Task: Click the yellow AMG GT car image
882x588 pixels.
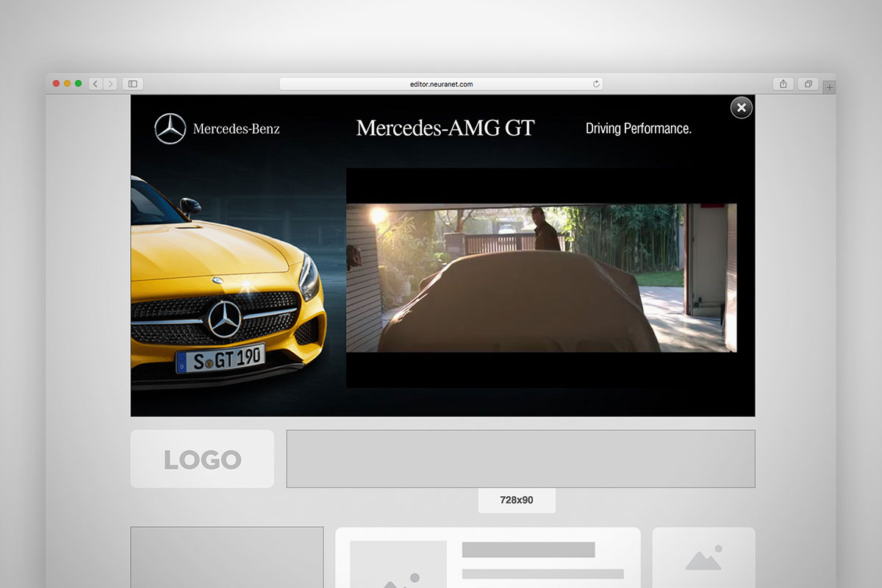Action: coord(228,283)
